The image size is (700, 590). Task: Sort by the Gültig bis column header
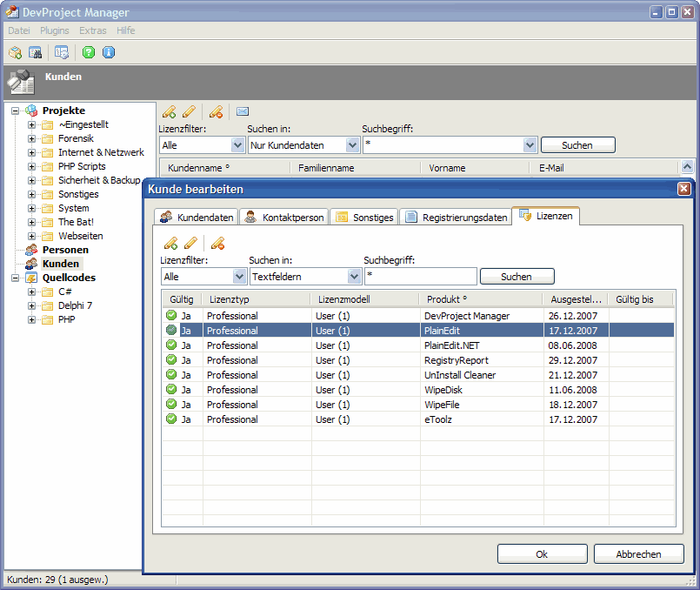pyautogui.click(x=641, y=299)
